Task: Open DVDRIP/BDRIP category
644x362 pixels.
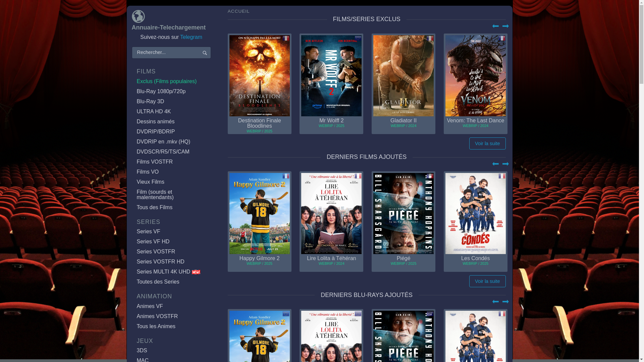Action: click(156, 132)
